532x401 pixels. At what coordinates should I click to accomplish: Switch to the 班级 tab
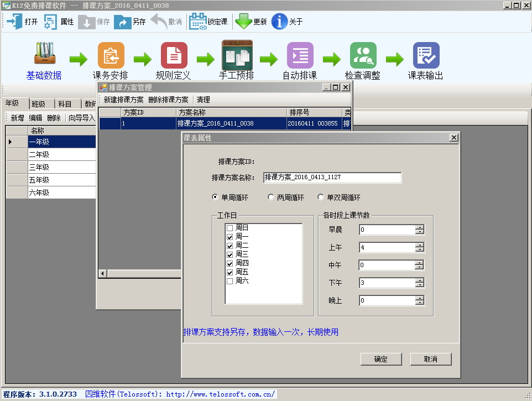[x=41, y=104]
